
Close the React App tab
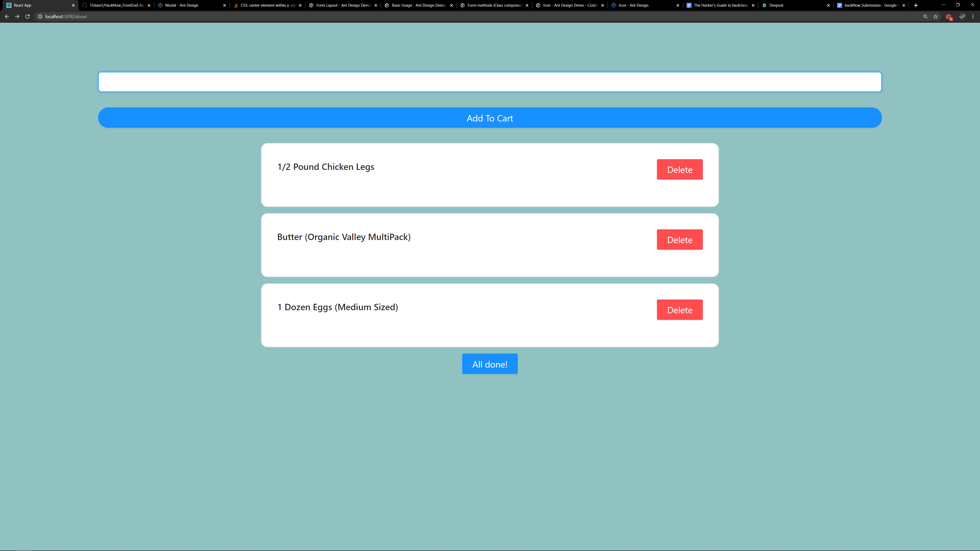(73, 5)
